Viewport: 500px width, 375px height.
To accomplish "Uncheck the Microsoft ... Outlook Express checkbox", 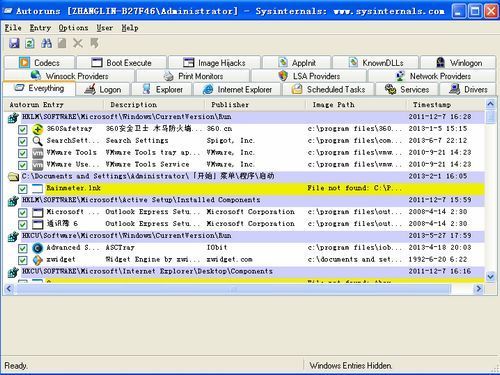I will [x=23, y=213].
